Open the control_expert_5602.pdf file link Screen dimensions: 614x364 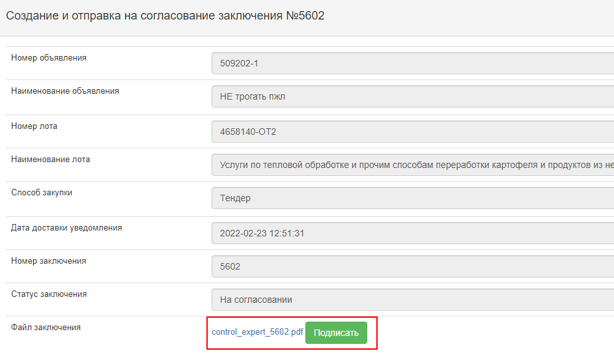click(257, 332)
